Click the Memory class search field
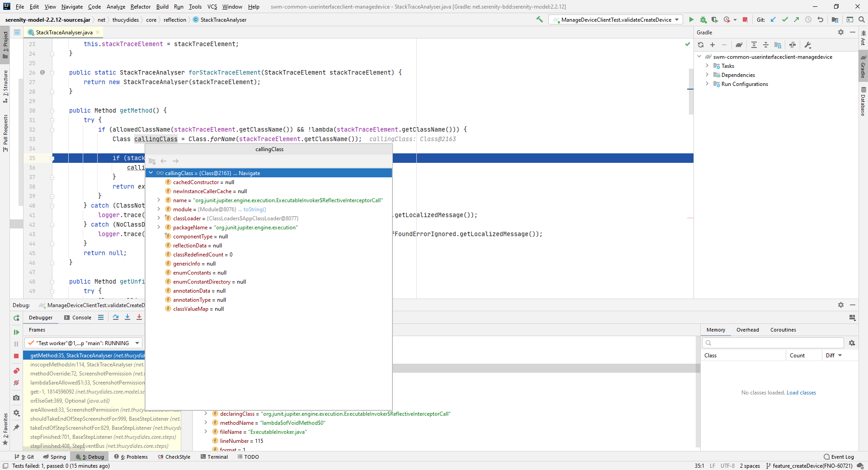868x470 pixels. (773, 343)
